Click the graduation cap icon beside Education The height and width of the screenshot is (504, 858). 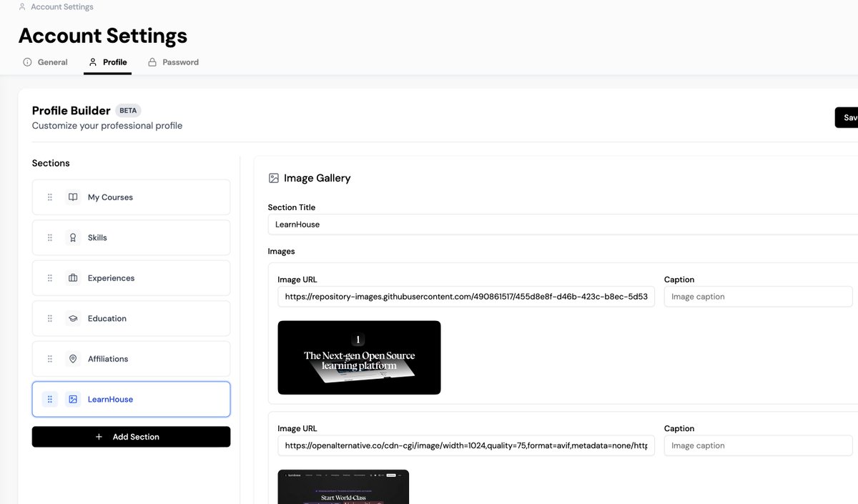pos(73,318)
